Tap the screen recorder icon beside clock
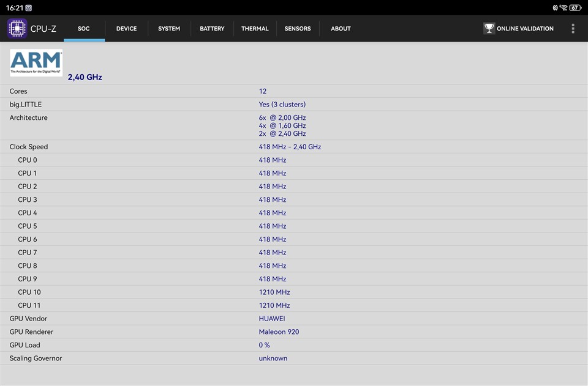588x386 pixels. 29,8
